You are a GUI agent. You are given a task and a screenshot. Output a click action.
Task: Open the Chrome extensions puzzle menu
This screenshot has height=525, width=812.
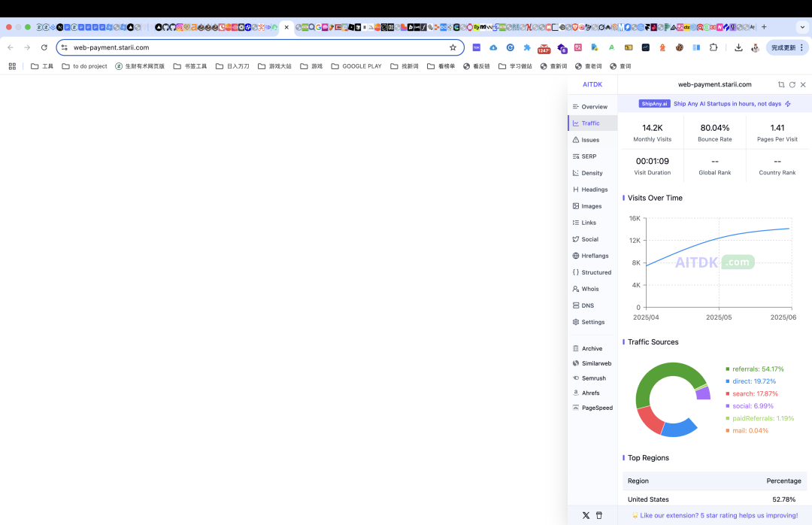click(714, 47)
